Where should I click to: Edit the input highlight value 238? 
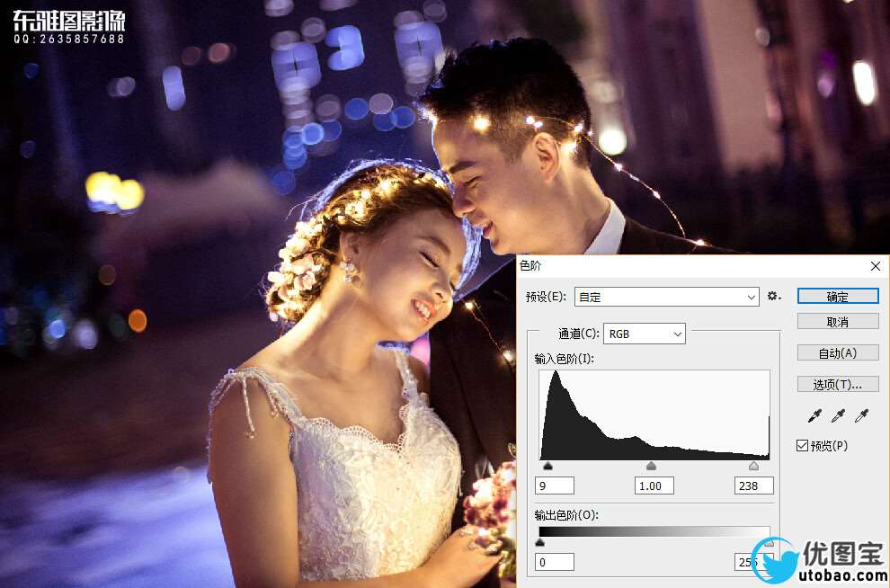pyautogui.click(x=753, y=486)
